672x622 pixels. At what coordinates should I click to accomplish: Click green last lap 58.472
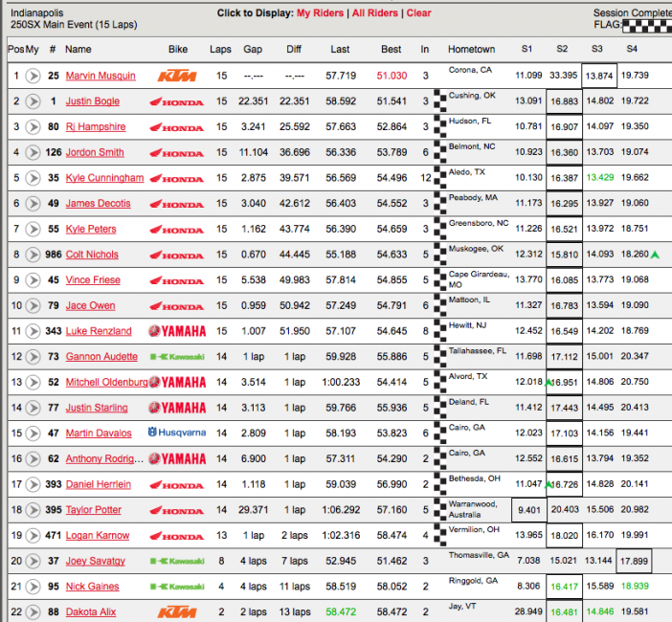tap(341, 611)
